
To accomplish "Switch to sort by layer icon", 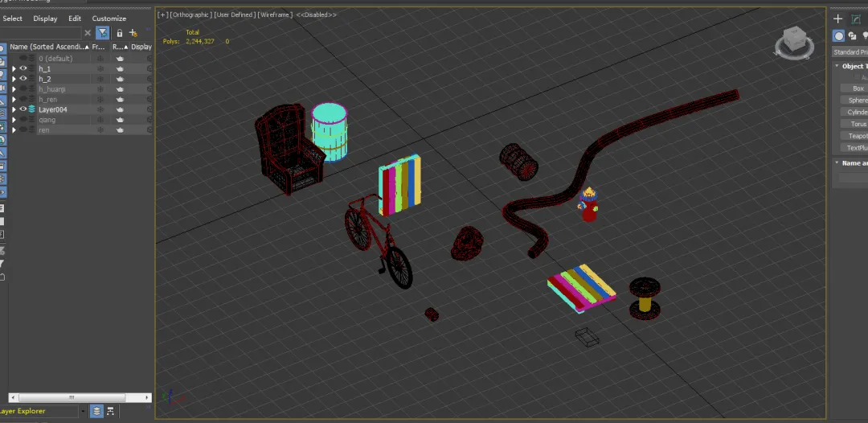I will pyautogui.click(x=96, y=411).
